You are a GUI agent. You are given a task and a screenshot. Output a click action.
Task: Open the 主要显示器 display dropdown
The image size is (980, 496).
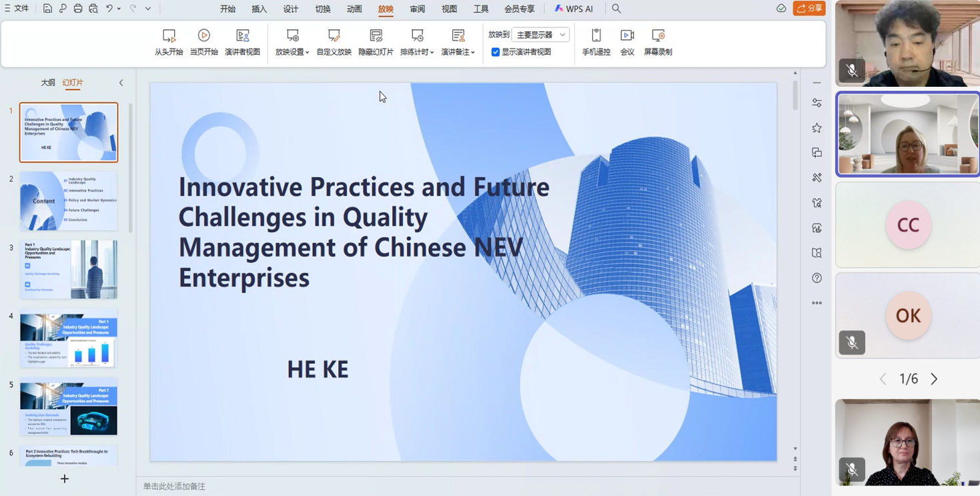tap(540, 35)
